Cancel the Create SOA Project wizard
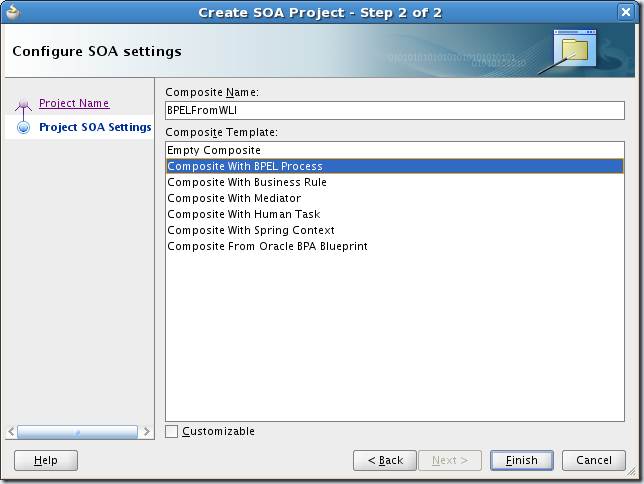Screen dimensions: 644x484 [594, 460]
